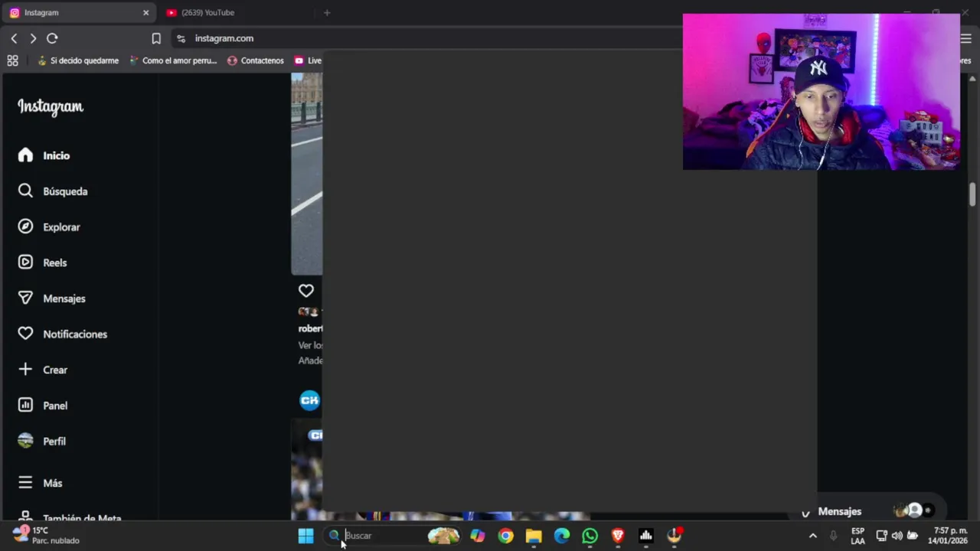Open the ladybug recording app in taskbar
The image size is (980, 551).
pyautogui.click(x=674, y=536)
